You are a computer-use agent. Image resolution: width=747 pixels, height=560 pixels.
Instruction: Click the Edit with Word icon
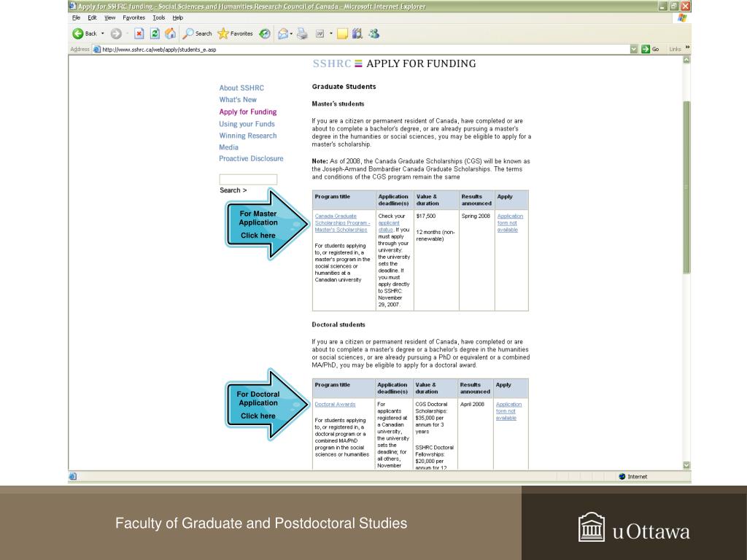pyautogui.click(x=320, y=34)
